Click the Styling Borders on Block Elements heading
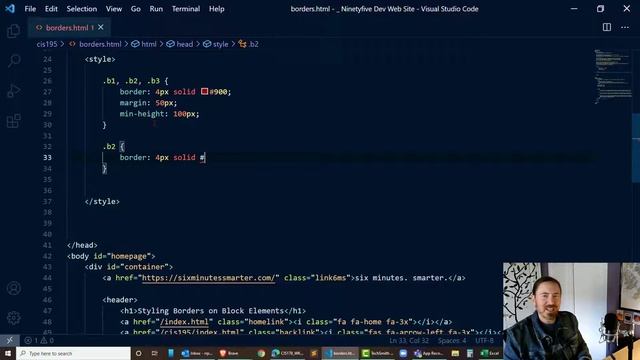This screenshot has width=640, height=360. tap(211, 311)
